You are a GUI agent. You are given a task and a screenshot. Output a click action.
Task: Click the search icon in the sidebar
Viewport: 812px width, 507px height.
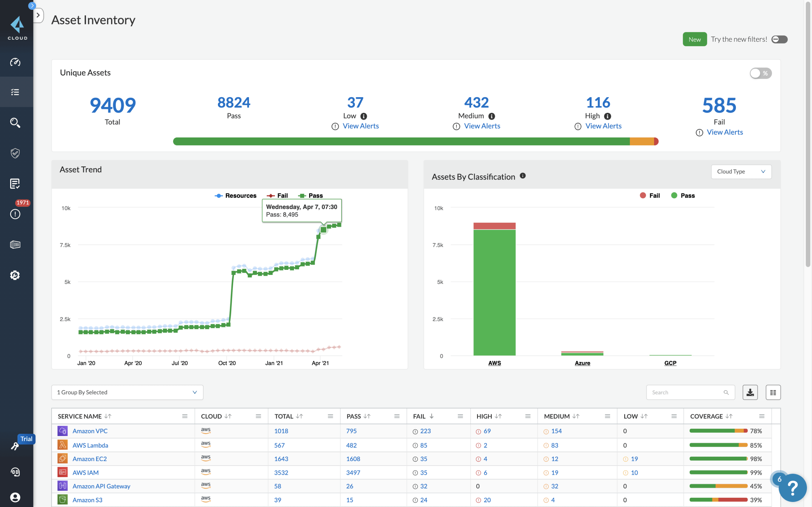click(16, 122)
